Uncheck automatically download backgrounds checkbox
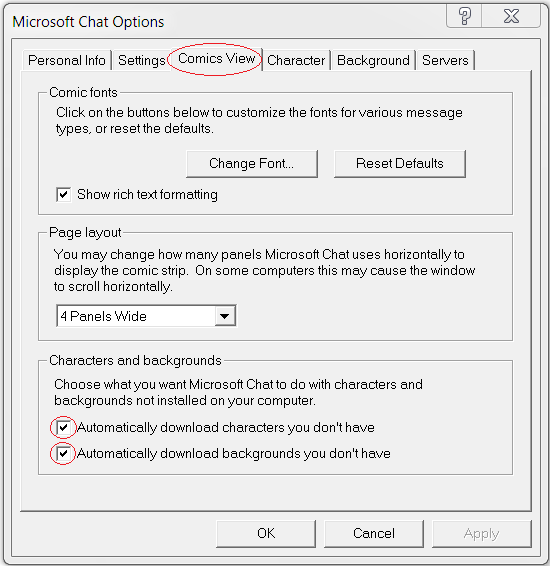 (64, 453)
